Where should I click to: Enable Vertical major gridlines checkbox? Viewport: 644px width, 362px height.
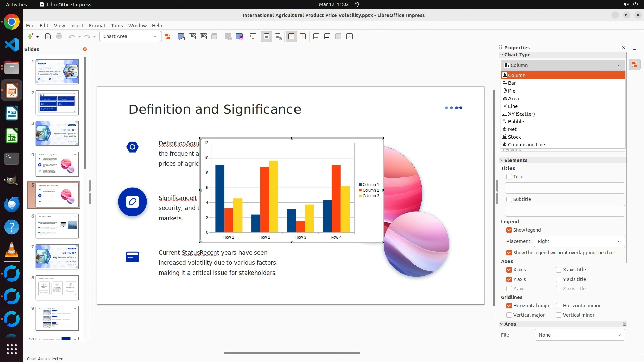[x=509, y=315]
